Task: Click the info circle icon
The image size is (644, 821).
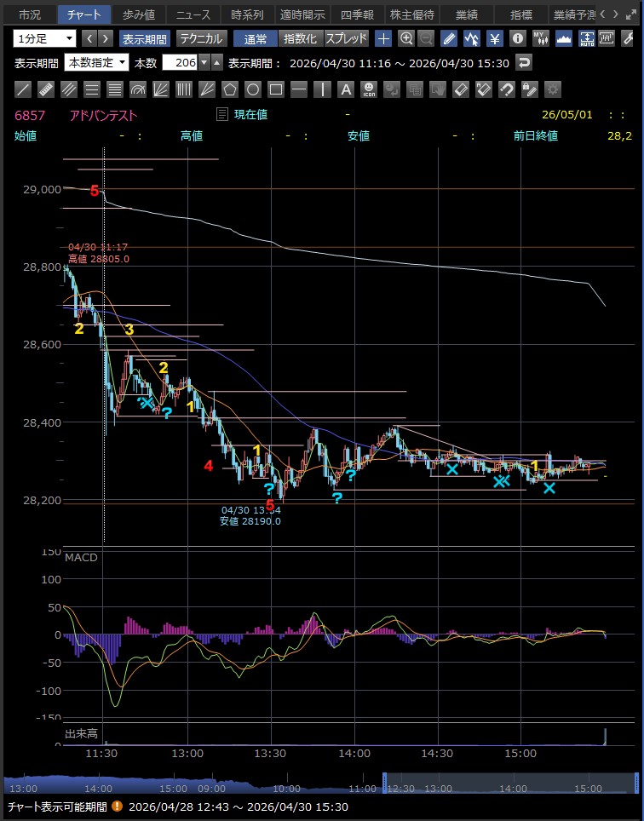Action: tap(517, 38)
